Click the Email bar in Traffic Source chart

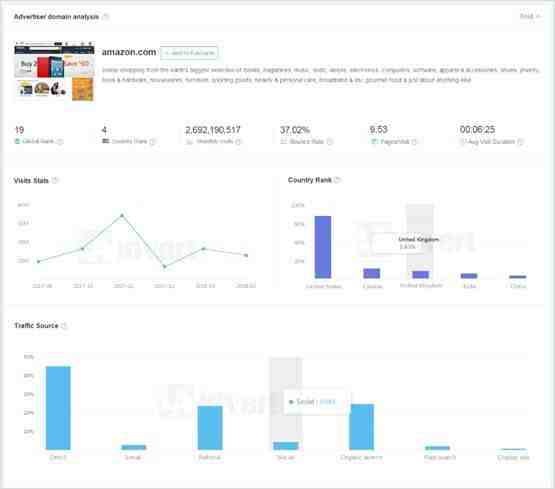134,447
